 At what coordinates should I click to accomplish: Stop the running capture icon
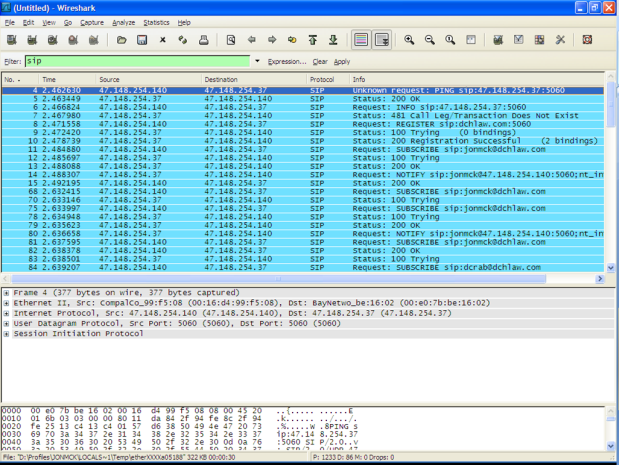73,40
